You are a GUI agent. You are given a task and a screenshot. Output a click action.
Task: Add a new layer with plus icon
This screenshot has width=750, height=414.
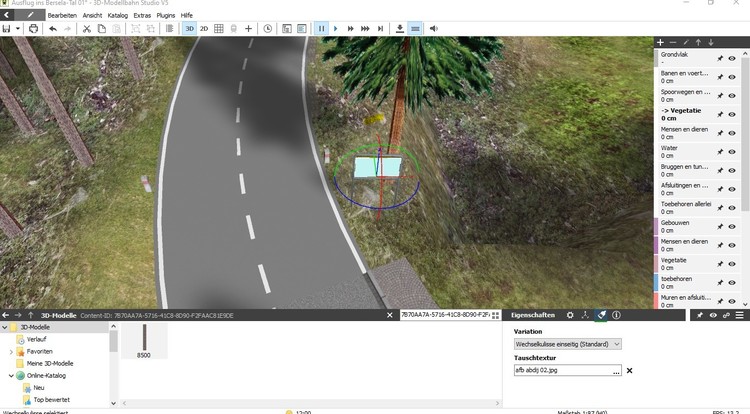(660, 42)
